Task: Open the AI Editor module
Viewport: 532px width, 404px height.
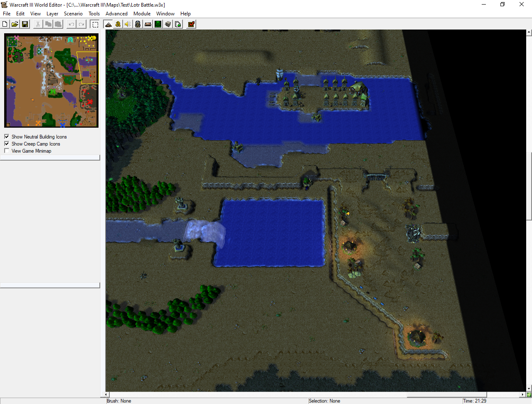Action: point(158,24)
